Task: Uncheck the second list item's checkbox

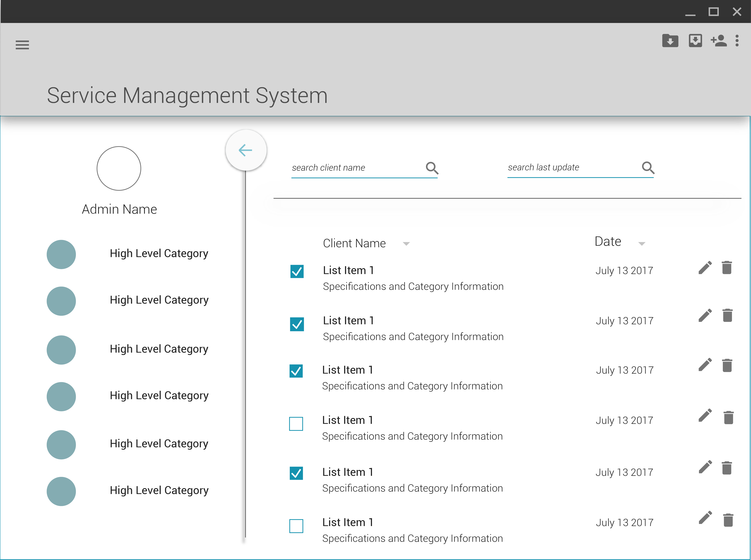Action: pyautogui.click(x=297, y=324)
